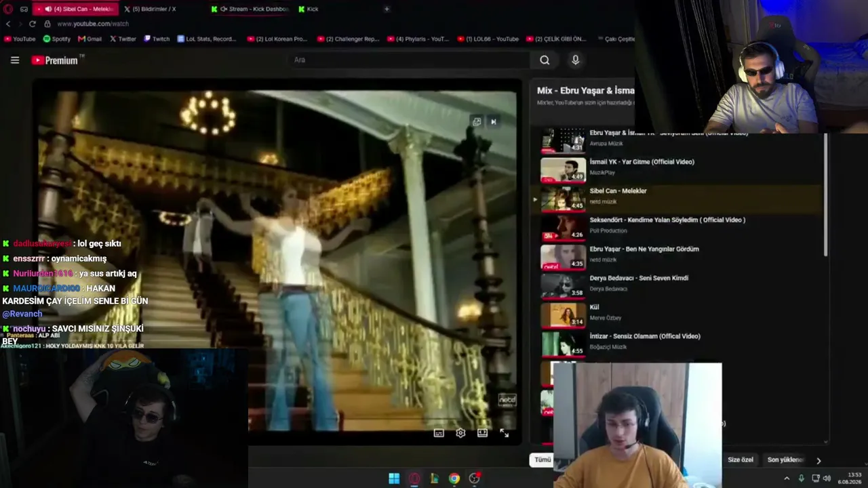Go back with the browser back arrow

pyautogui.click(x=8, y=24)
